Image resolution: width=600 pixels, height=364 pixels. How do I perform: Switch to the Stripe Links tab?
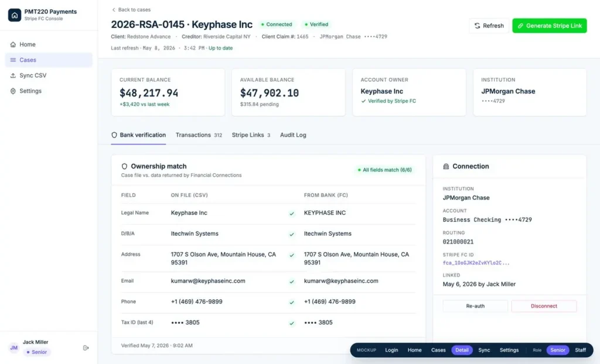pos(251,135)
